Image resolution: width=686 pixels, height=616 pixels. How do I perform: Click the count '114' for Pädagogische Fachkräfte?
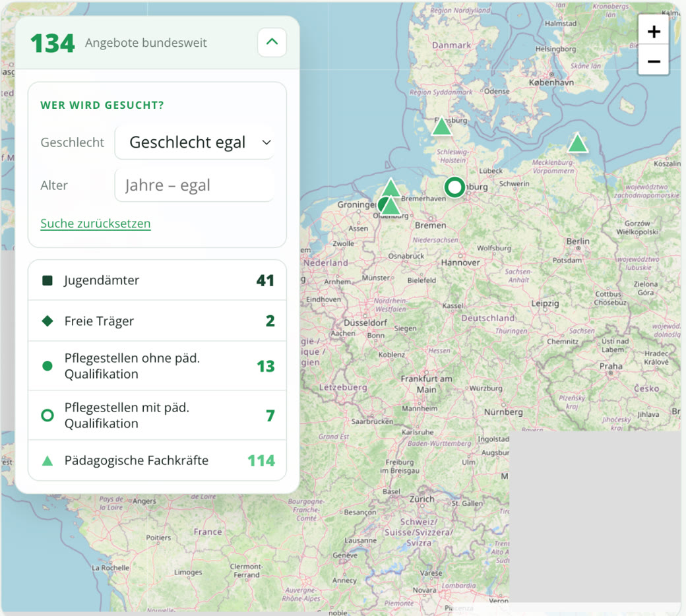tap(261, 461)
